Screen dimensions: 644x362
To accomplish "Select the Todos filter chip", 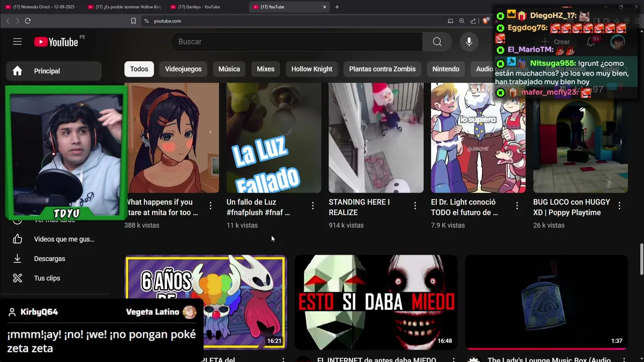I will [x=139, y=69].
